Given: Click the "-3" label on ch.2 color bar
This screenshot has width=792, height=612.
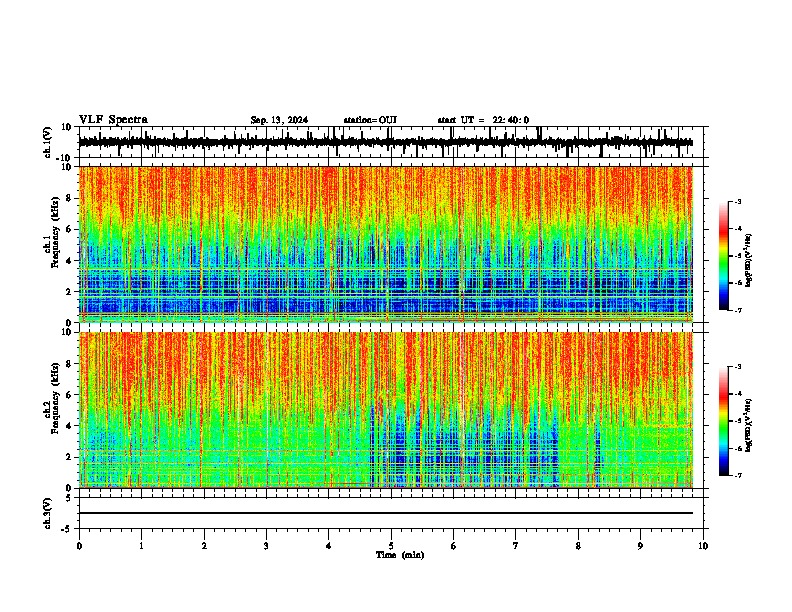Looking at the screenshot, I should pos(737,367).
